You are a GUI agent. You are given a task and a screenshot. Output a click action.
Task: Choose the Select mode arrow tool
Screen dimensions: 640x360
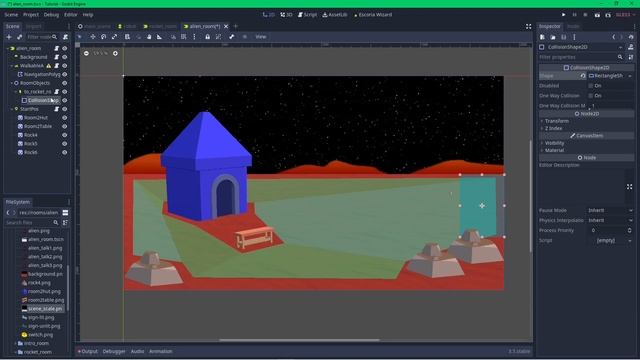80,37
